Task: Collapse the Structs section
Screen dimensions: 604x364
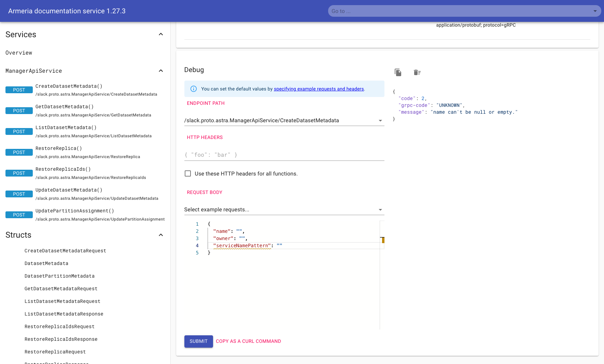Action: pos(161,235)
